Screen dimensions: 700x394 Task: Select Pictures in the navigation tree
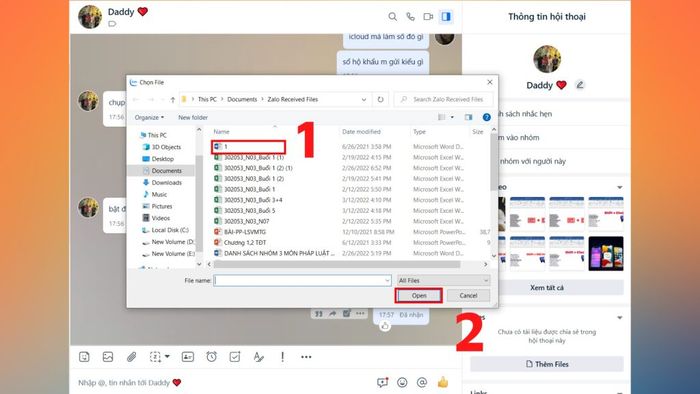(162, 206)
